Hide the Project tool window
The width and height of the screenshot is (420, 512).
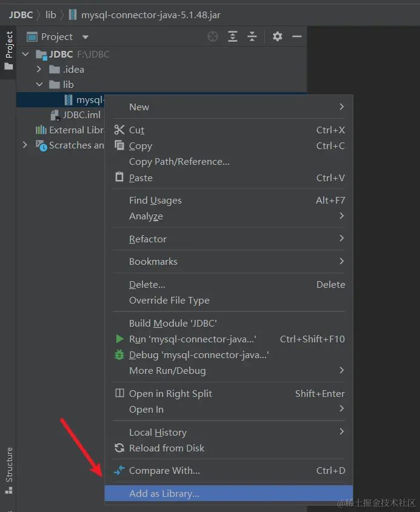297,37
